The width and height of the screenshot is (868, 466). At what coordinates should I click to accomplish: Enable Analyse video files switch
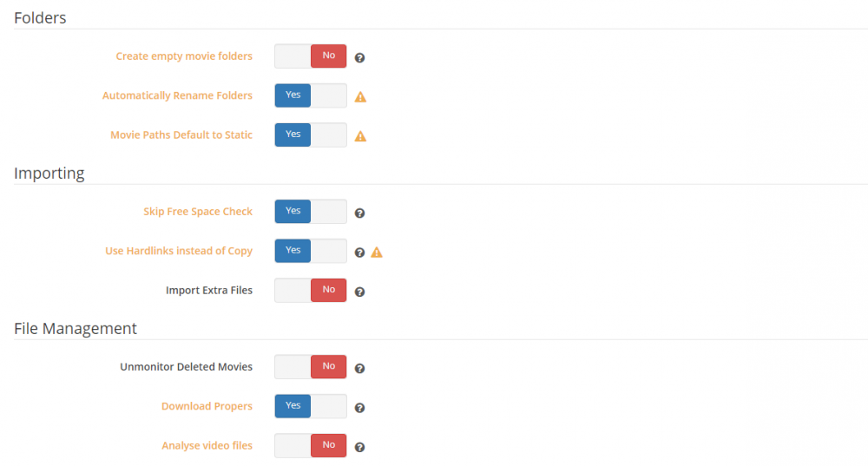click(x=311, y=445)
